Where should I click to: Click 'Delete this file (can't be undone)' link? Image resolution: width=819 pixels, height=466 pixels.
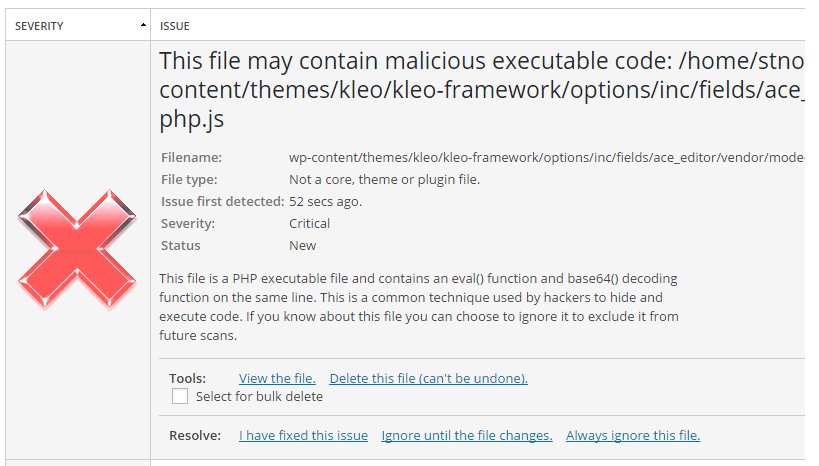[x=429, y=378]
